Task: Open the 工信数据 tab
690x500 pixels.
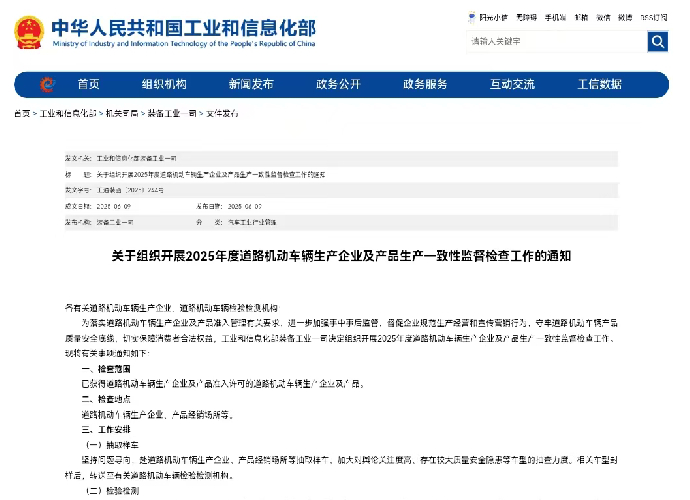Action: (x=598, y=84)
